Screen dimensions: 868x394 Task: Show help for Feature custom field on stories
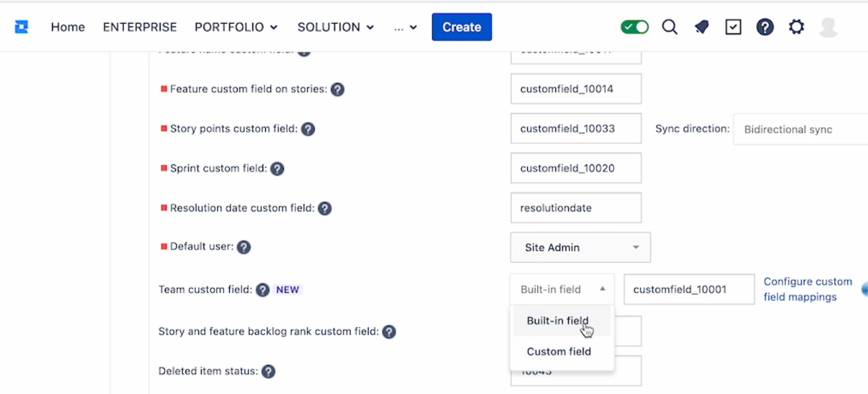coord(338,89)
